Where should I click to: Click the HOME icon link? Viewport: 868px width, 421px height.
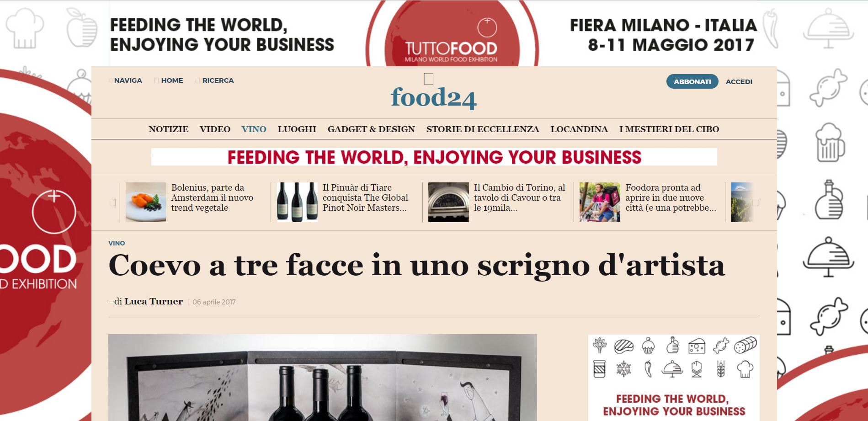tap(157, 80)
